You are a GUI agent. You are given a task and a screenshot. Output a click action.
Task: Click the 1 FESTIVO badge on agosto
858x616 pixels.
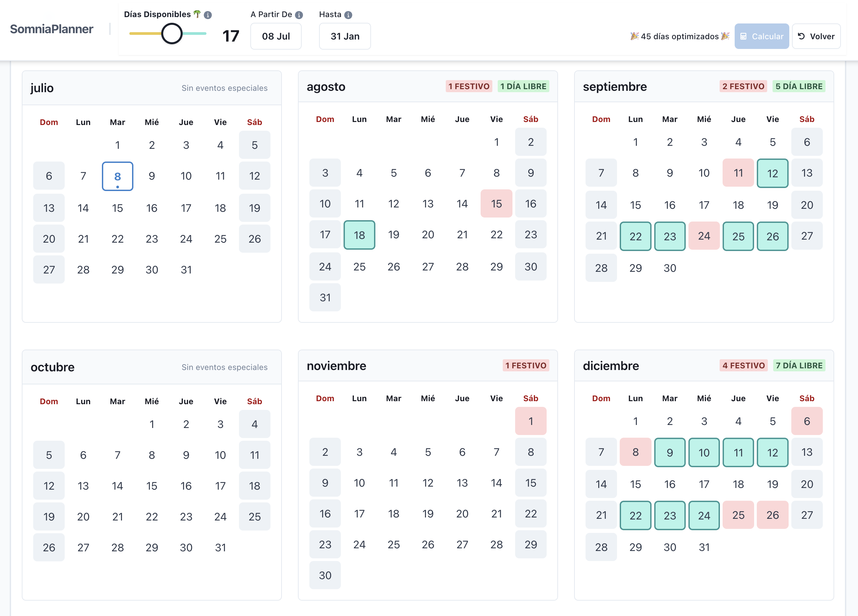(x=469, y=86)
